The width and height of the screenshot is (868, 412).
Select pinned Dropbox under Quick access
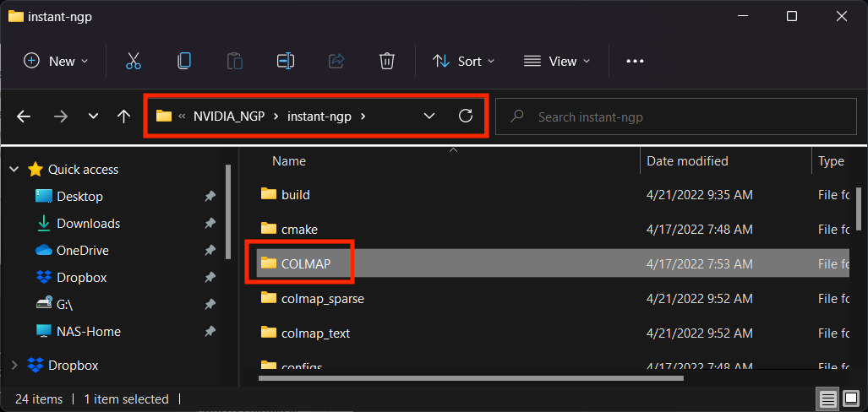pos(81,277)
